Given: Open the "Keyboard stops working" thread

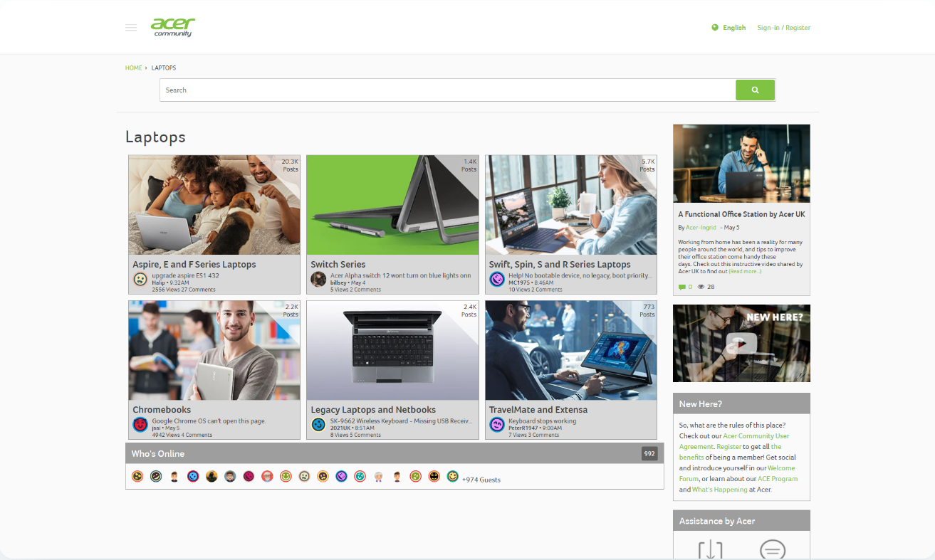Looking at the screenshot, I should (x=542, y=421).
